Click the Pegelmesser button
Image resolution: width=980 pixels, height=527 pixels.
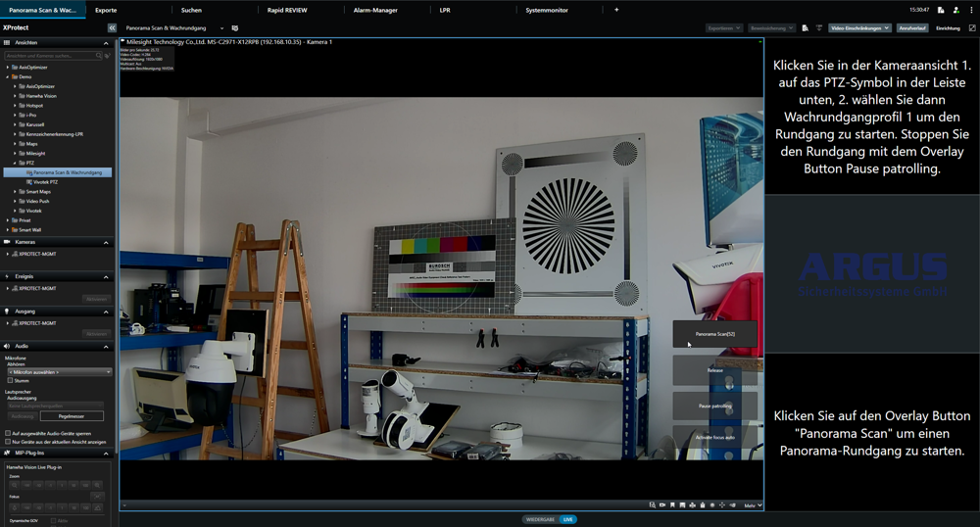[71, 416]
